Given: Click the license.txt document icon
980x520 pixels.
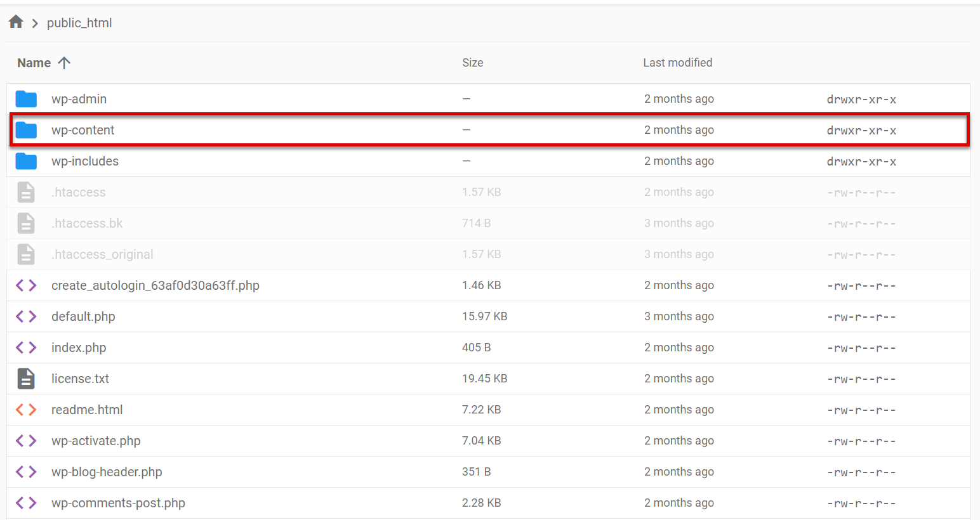Looking at the screenshot, I should [26, 379].
